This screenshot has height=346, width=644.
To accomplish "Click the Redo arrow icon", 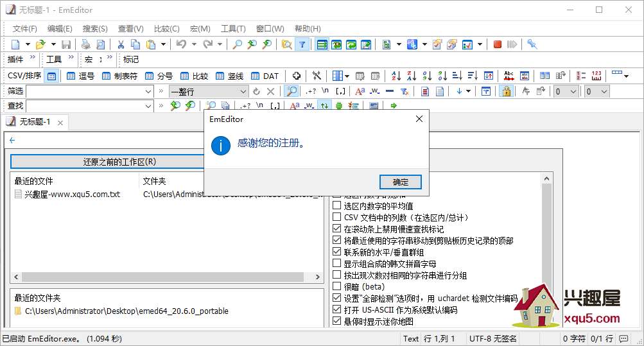I will (x=208, y=44).
